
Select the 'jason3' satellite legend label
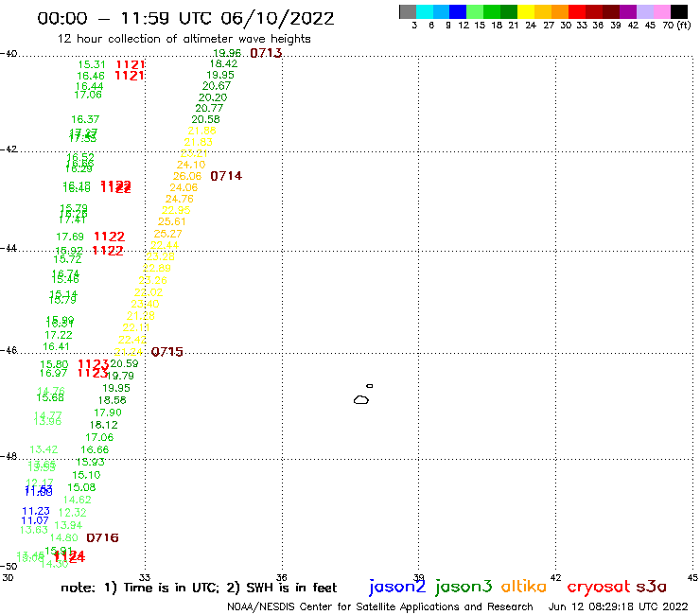coord(464,587)
